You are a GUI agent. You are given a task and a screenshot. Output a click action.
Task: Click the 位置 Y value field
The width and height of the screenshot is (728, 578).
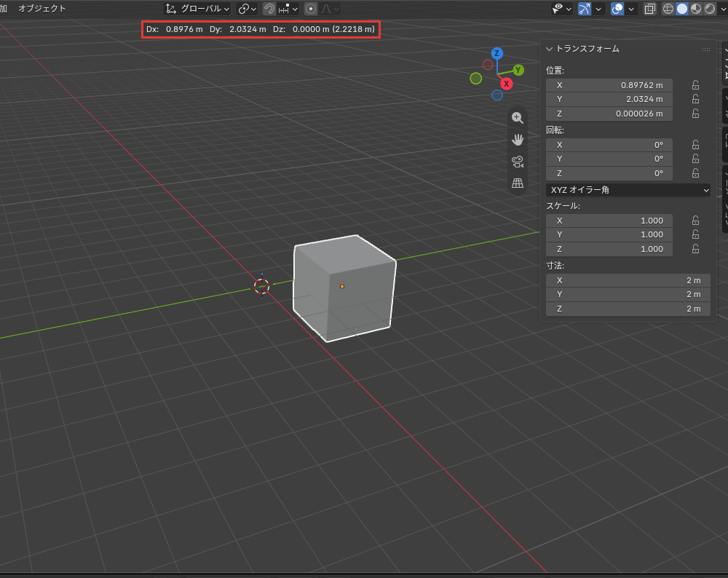click(609, 99)
